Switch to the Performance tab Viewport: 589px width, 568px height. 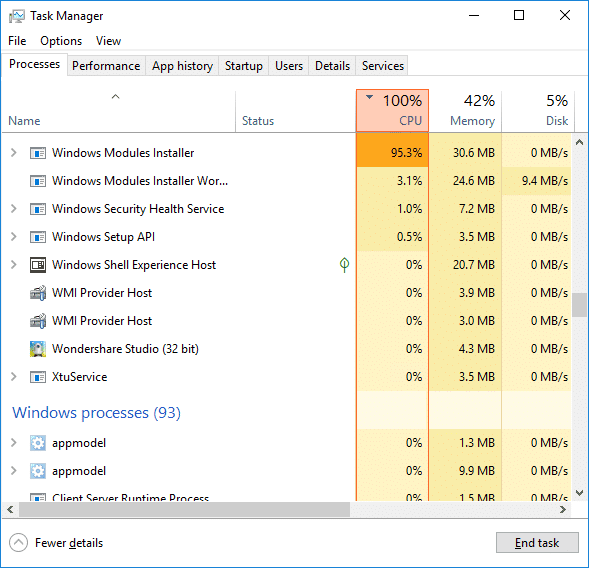pos(106,66)
